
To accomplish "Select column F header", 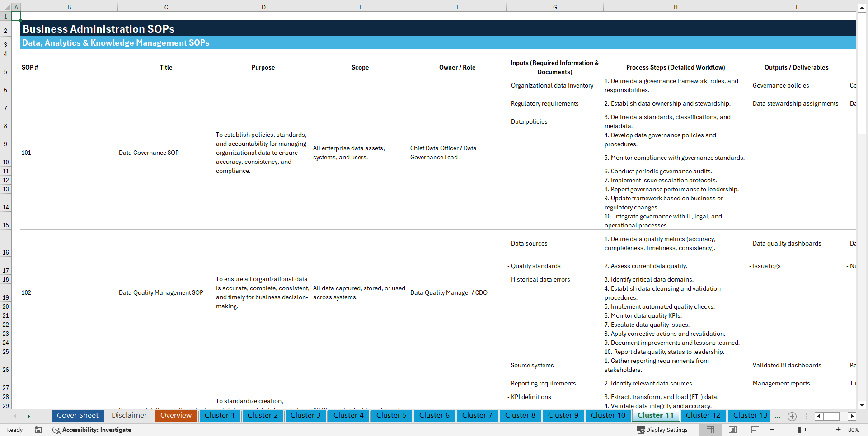I will (x=458, y=7).
